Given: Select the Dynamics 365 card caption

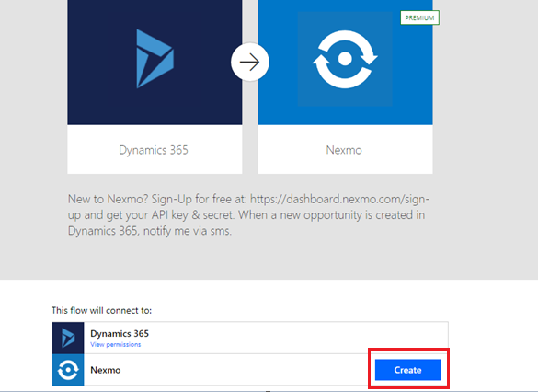Looking at the screenshot, I should click(154, 150).
